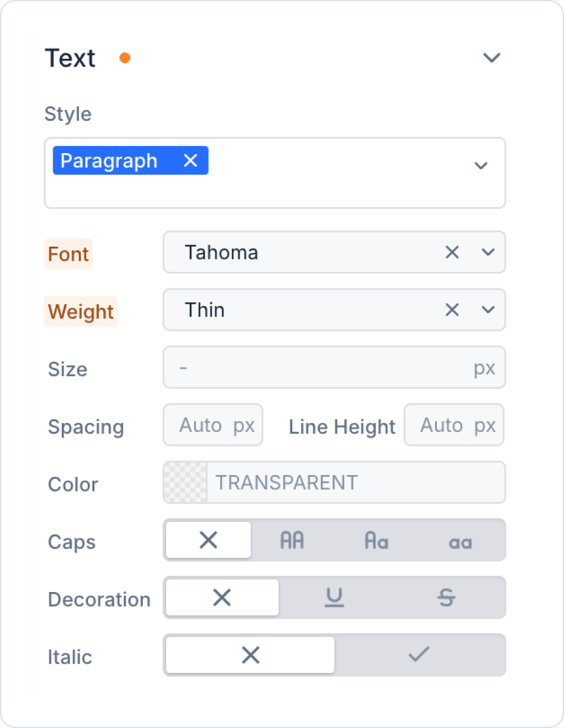Enable italic with the checkmark option
The image size is (564, 728).
click(419, 655)
